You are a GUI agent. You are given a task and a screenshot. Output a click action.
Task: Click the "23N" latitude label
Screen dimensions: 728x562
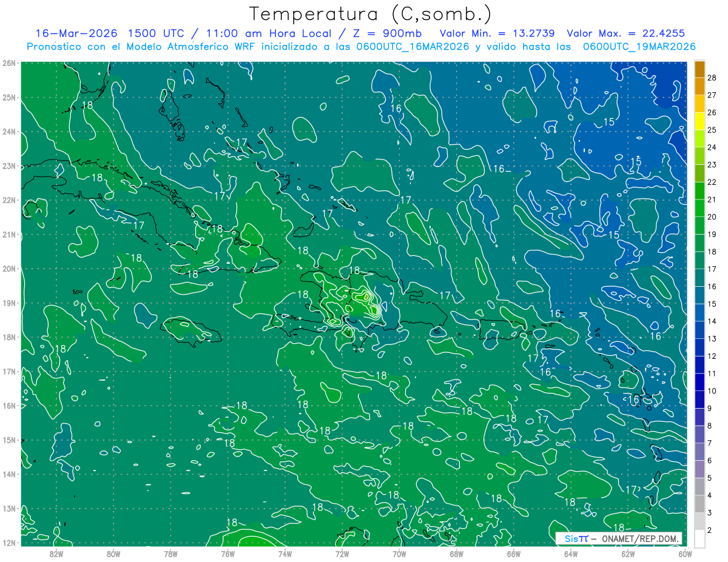8,166
